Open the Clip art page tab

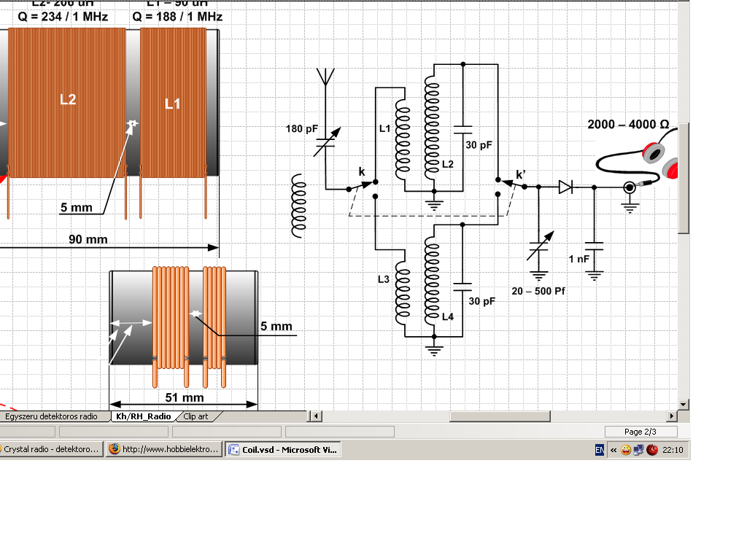pos(196,416)
